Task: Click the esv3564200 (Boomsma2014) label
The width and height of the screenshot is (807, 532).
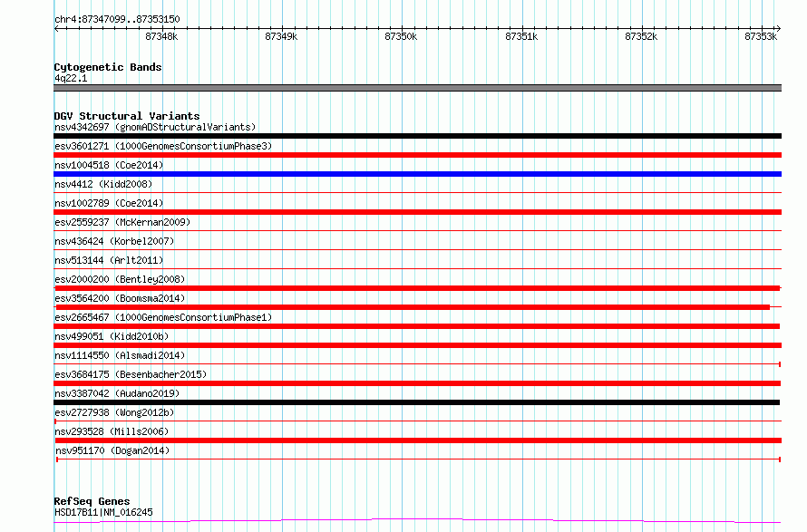Action: pos(120,298)
